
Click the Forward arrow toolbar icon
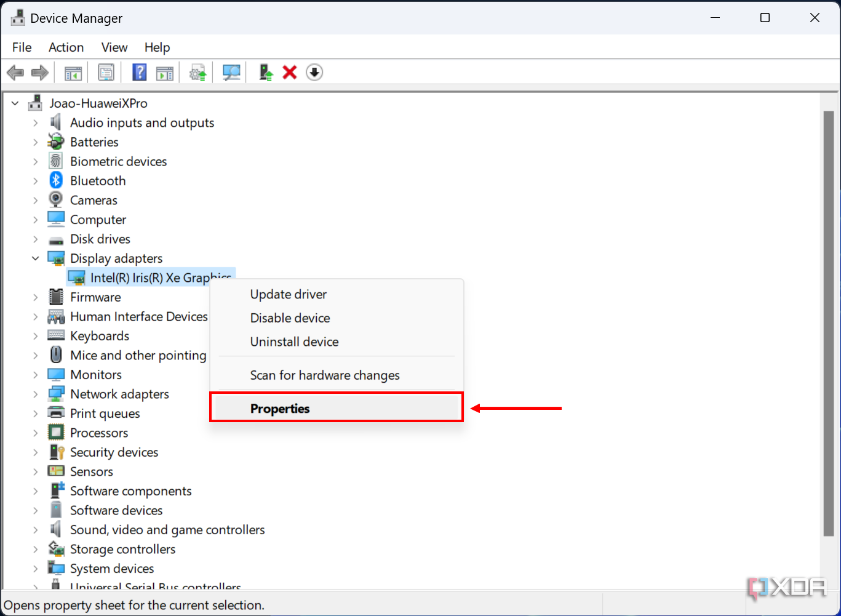pos(40,73)
